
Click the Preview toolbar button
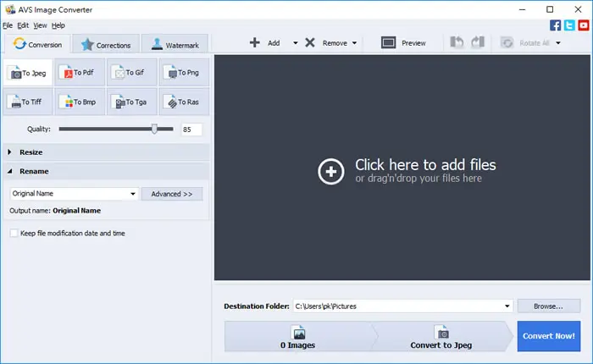pos(403,42)
